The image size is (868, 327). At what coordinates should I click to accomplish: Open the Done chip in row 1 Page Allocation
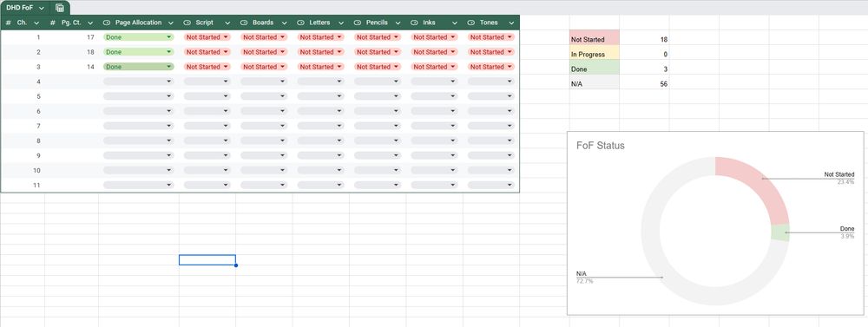point(138,37)
